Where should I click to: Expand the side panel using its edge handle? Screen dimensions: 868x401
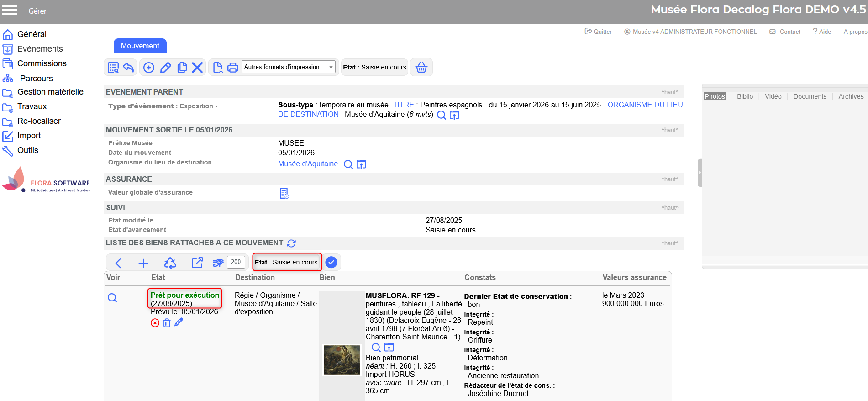pos(699,173)
